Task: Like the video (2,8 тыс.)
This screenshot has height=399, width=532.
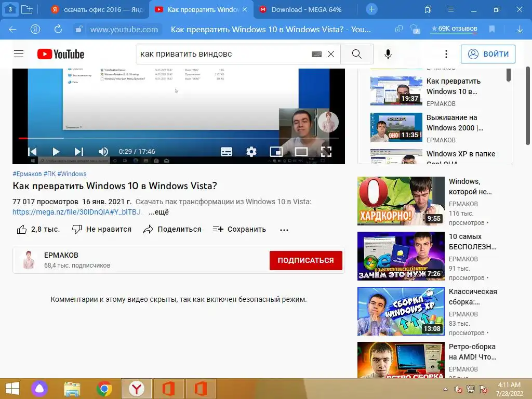Action: click(38, 229)
